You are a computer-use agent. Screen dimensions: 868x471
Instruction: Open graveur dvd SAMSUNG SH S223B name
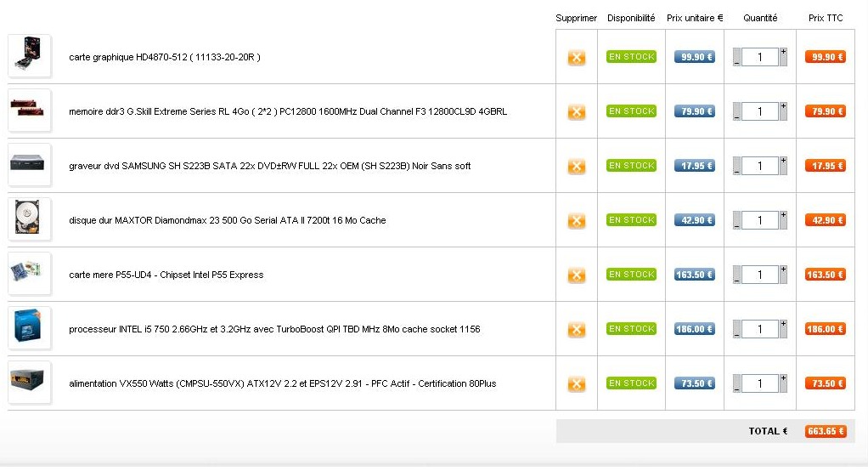click(269, 166)
